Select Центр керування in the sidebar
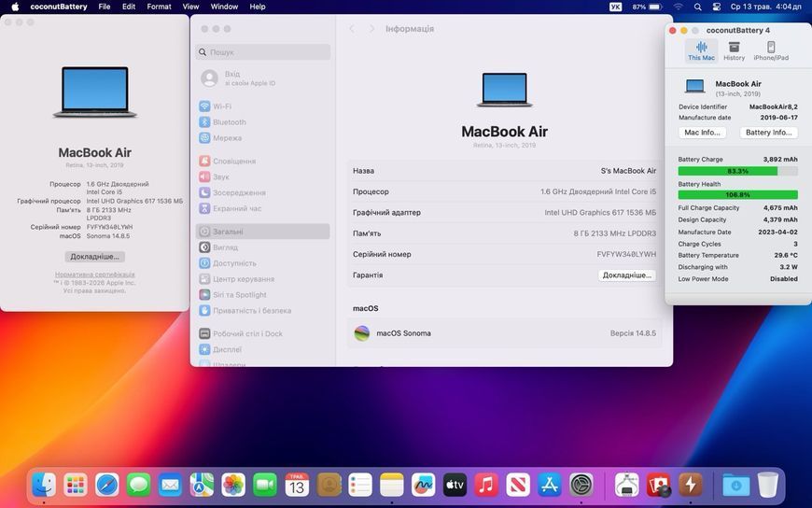 pos(262,279)
